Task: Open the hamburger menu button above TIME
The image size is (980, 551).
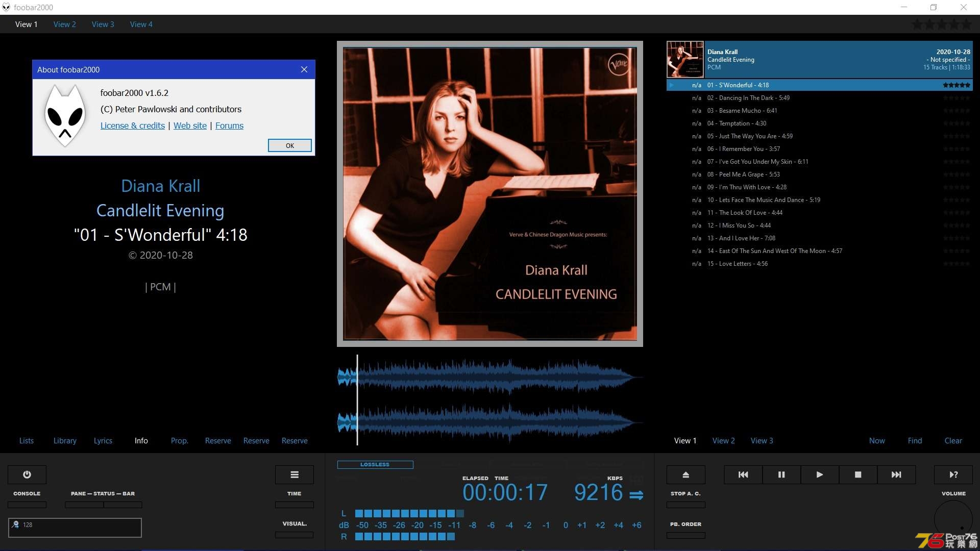Action: (295, 474)
